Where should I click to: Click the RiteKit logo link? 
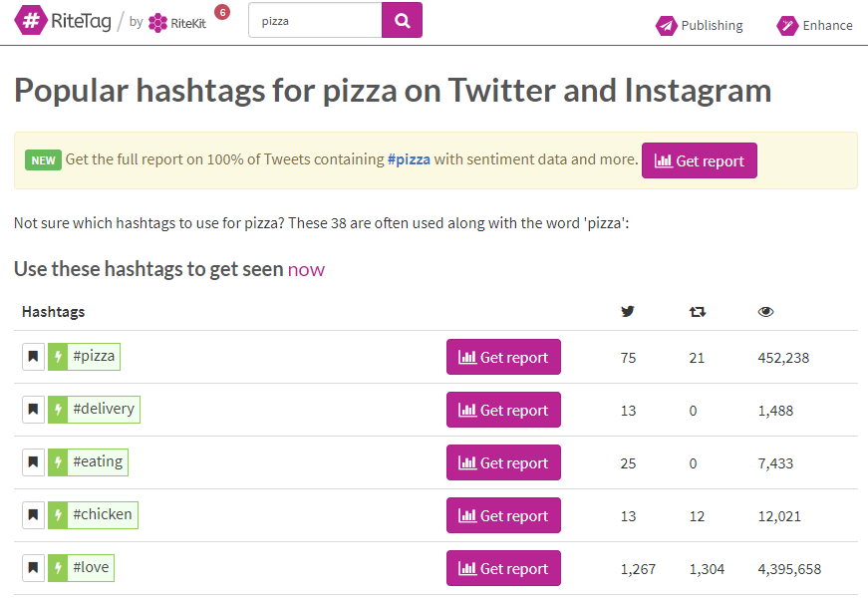[x=177, y=23]
